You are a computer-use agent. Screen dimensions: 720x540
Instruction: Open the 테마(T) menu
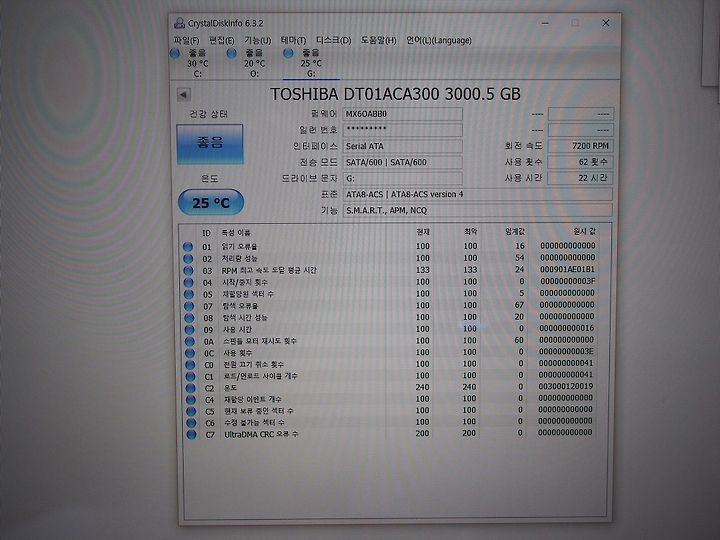tap(293, 40)
